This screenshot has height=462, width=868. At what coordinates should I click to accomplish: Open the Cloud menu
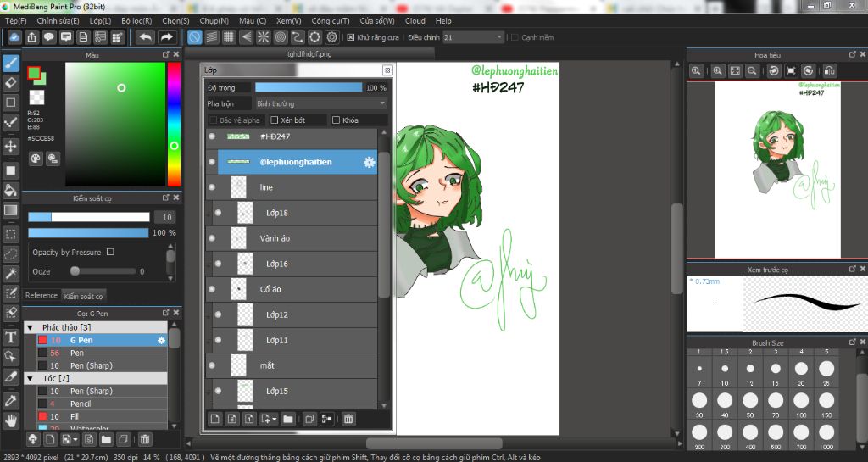pos(415,21)
